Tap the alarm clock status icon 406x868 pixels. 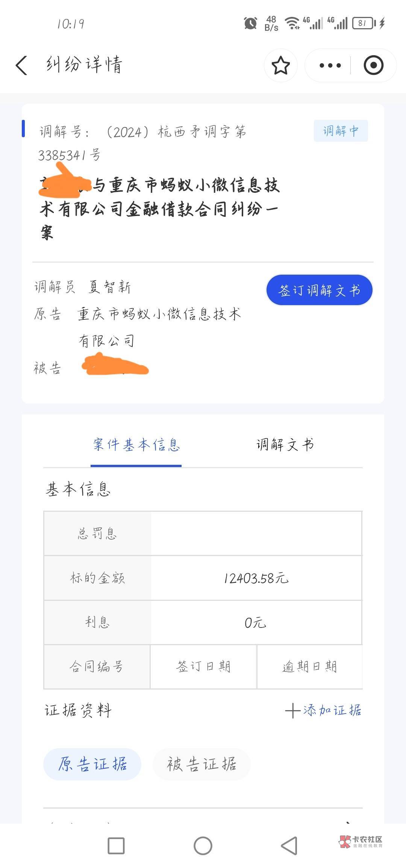(250, 23)
